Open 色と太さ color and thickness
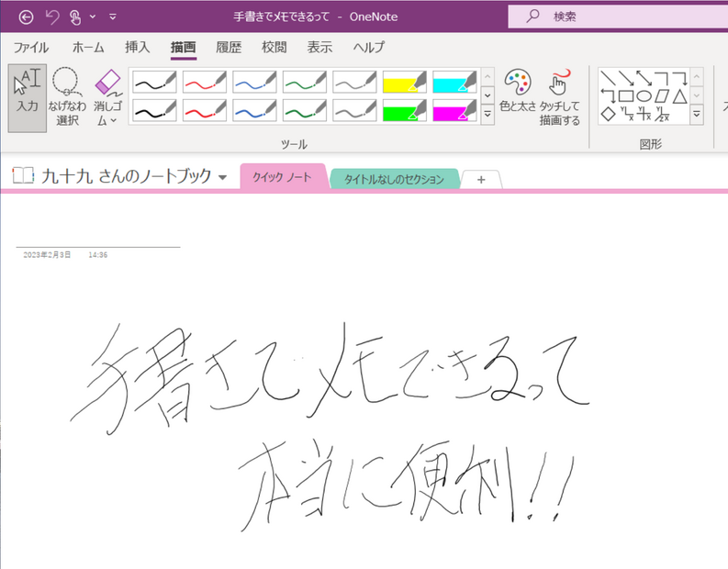This screenshot has width=728, height=569. tap(518, 92)
